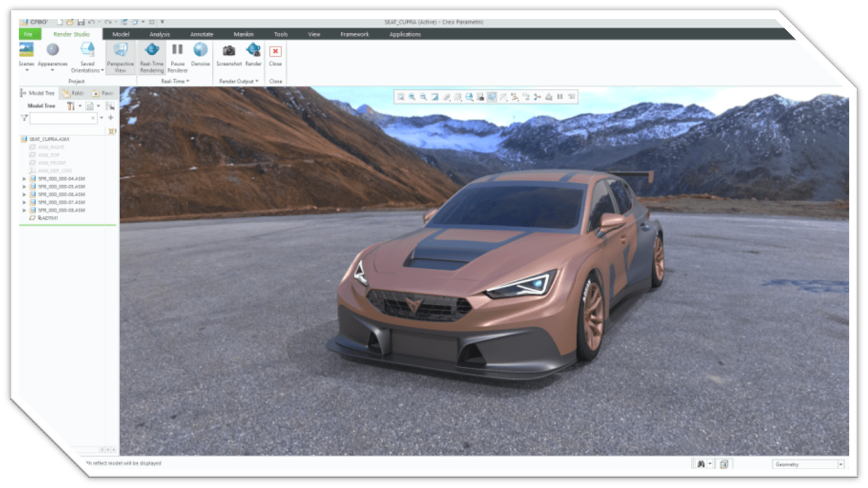Enable the Denoise option
Image resolution: width=868 pixels, height=488 pixels.
click(201, 54)
